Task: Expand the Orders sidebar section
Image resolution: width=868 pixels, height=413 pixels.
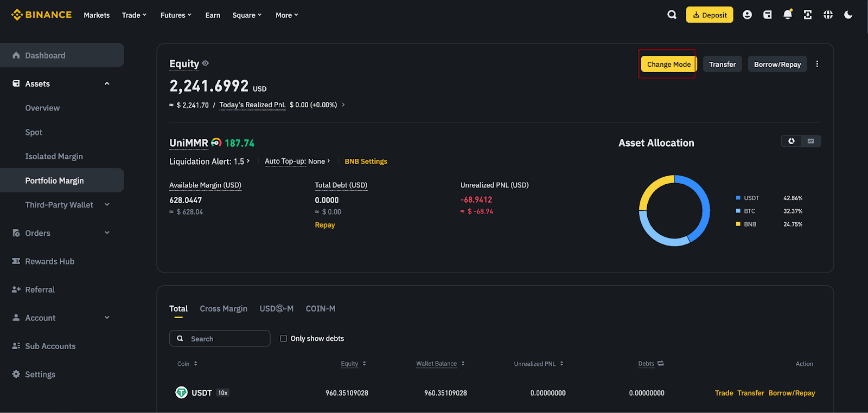Action: (x=107, y=233)
